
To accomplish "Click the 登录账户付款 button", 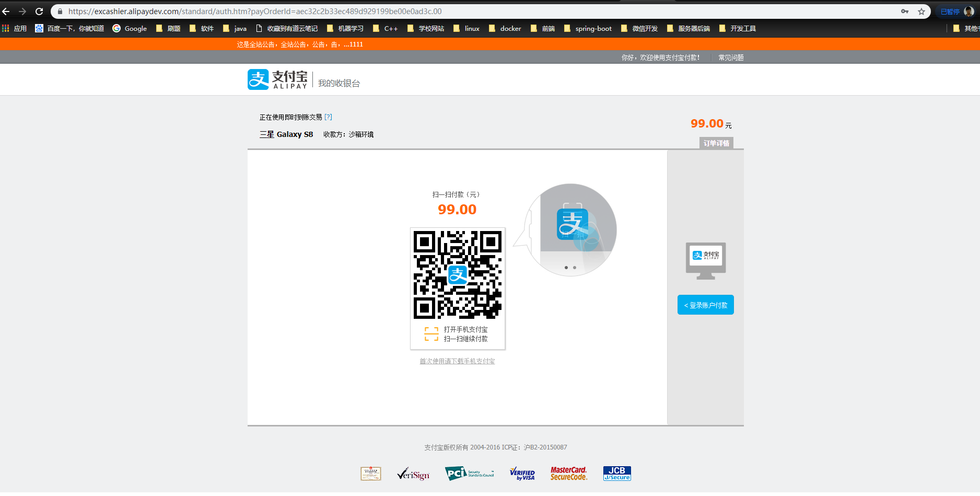I will point(706,305).
